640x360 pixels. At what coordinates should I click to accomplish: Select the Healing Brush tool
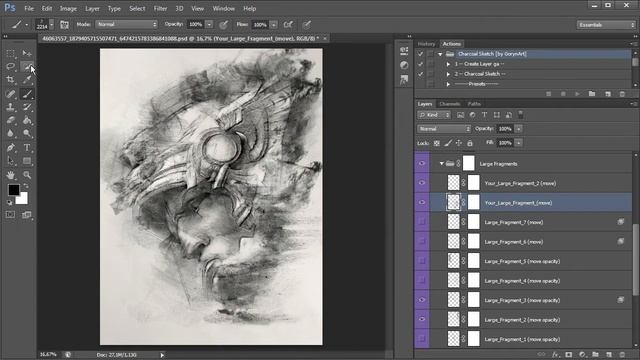10,94
